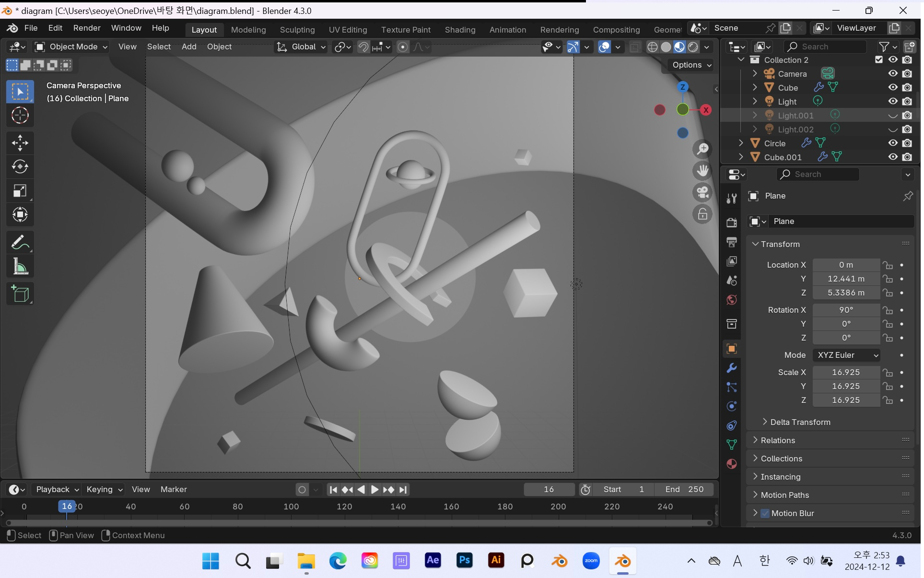The width and height of the screenshot is (924, 578).
Task: Open the XYZ Euler rotation mode dropdown
Action: point(846,355)
